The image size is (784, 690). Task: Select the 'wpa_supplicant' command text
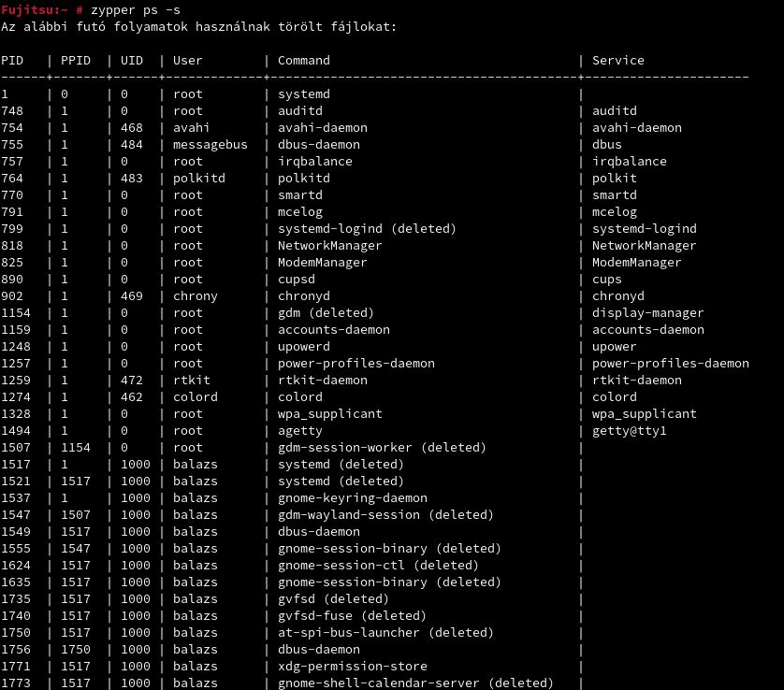330,414
